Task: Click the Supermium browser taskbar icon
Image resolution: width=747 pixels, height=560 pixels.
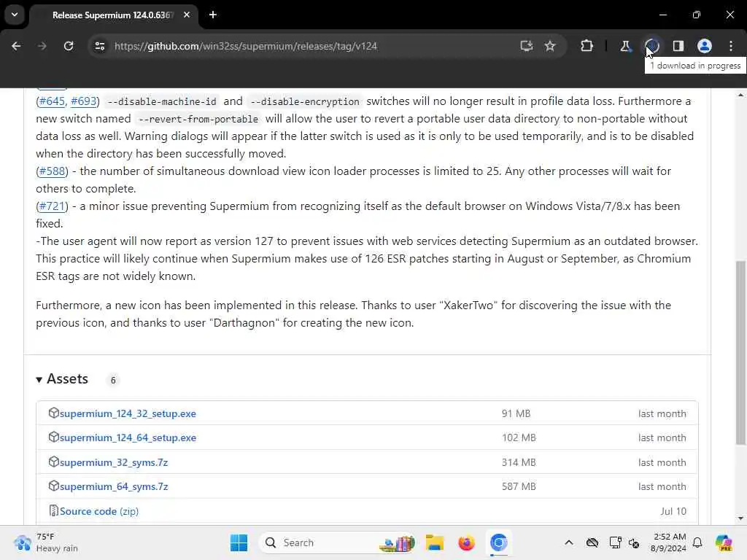Action: (498, 542)
